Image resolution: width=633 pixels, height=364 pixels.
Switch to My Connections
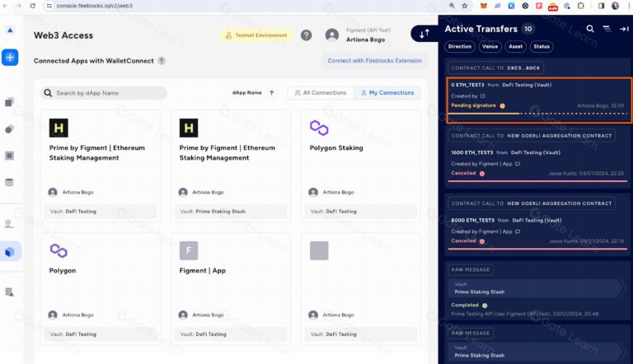(x=387, y=93)
